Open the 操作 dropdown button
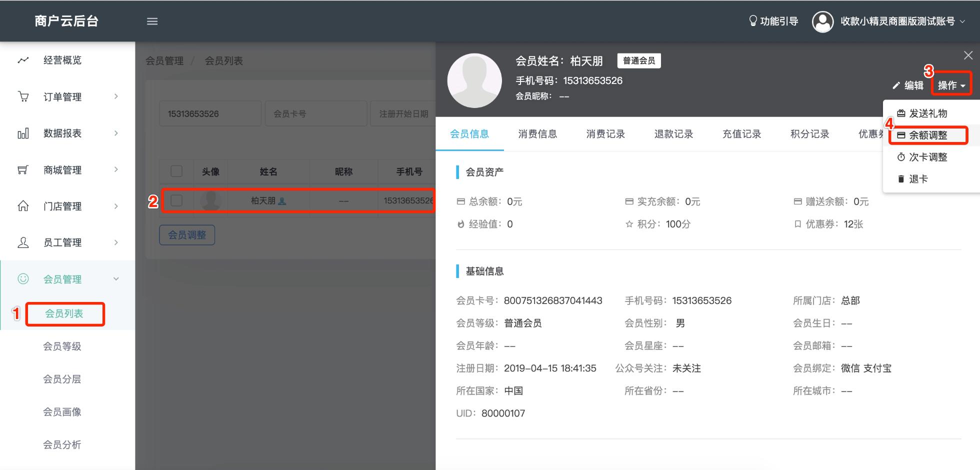 951,85
